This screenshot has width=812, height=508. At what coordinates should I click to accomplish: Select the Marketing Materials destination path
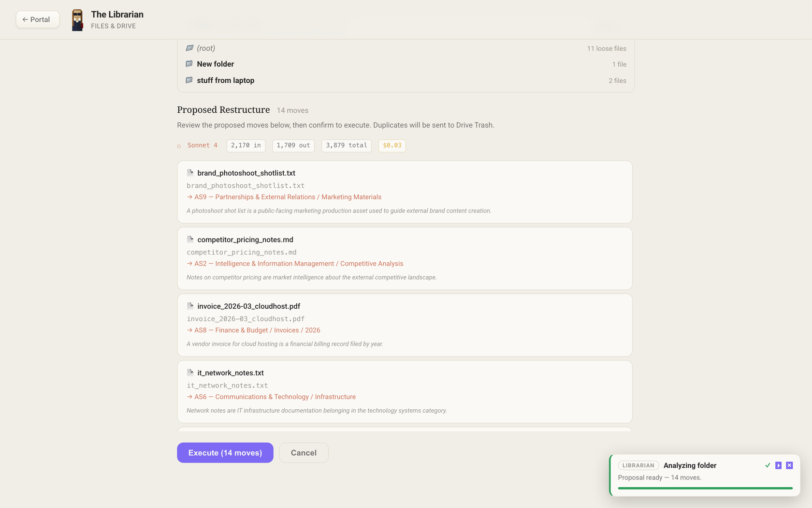coord(284,197)
